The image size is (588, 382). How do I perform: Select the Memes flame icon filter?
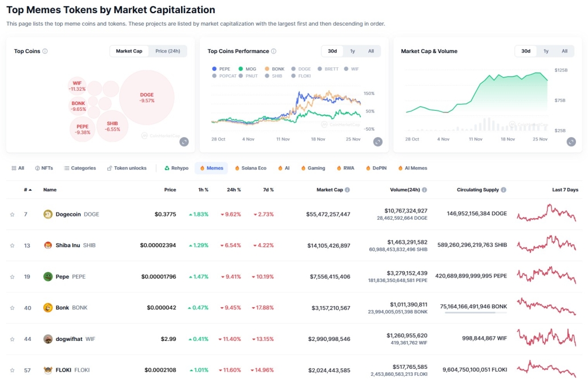[202, 168]
